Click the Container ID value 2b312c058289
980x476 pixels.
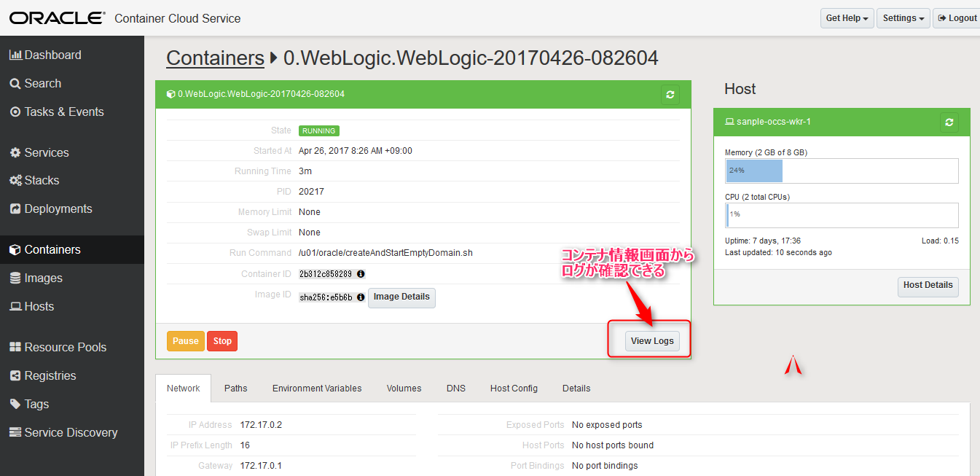(x=326, y=274)
